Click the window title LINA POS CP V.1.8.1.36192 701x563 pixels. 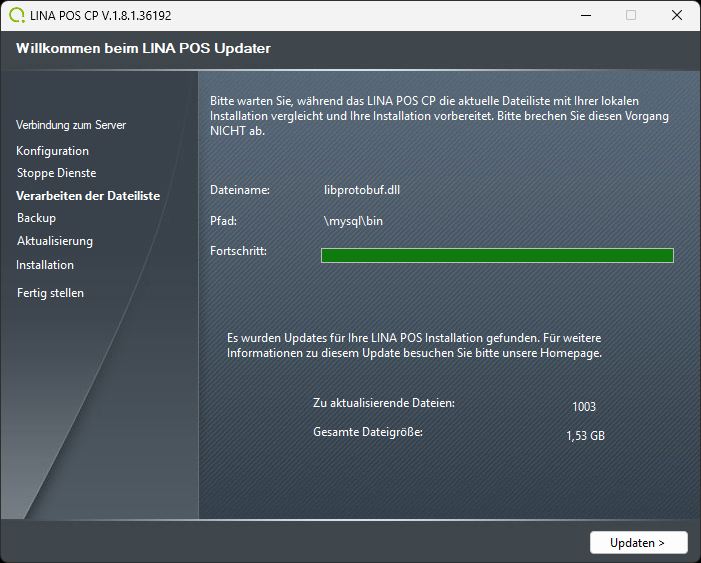101,16
